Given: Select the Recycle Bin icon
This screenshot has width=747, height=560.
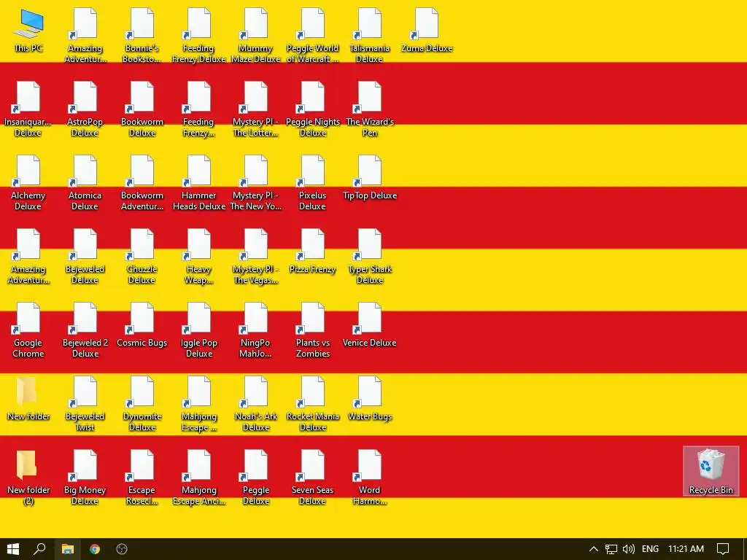Looking at the screenshot, I should pyautogui.click(x=711, y=471).
